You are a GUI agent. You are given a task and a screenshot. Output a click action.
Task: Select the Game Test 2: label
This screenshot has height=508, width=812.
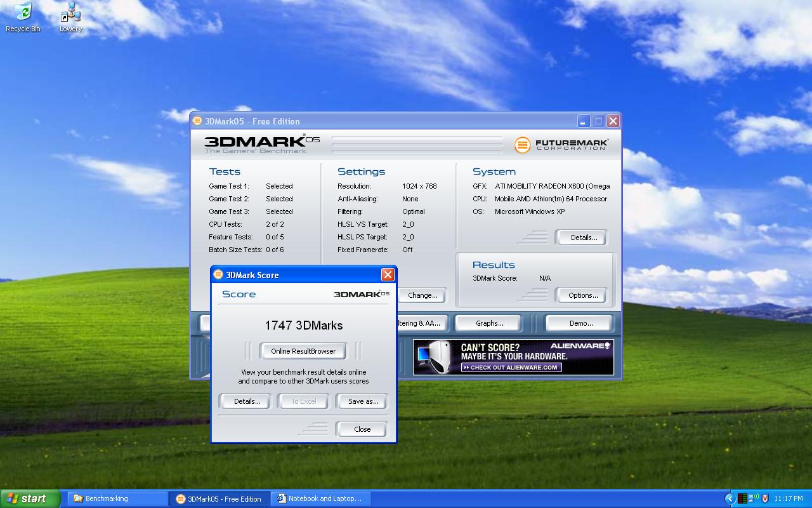(229, 199)
